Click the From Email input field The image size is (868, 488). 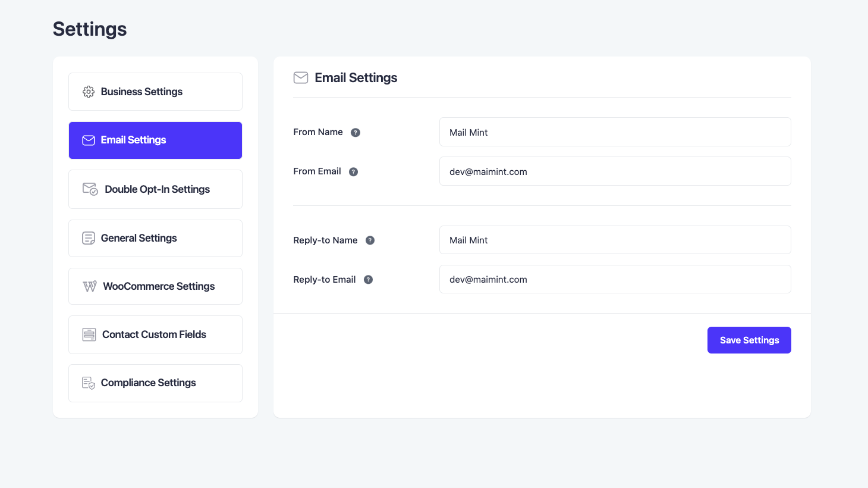pos(615,171)
